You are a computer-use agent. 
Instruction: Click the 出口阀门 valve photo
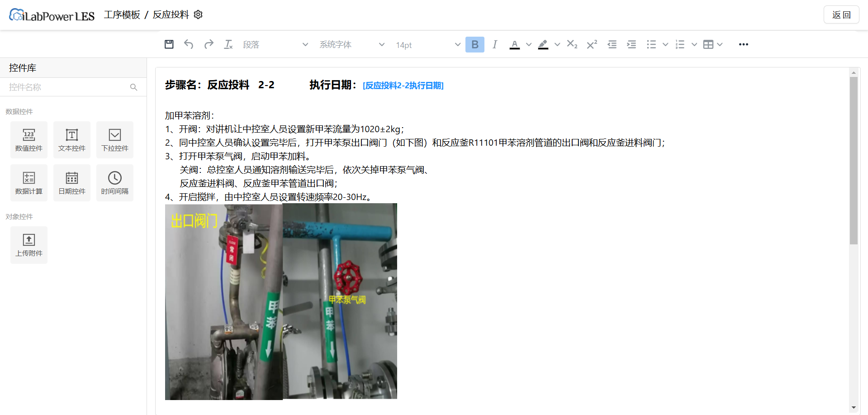click(224, 302)
